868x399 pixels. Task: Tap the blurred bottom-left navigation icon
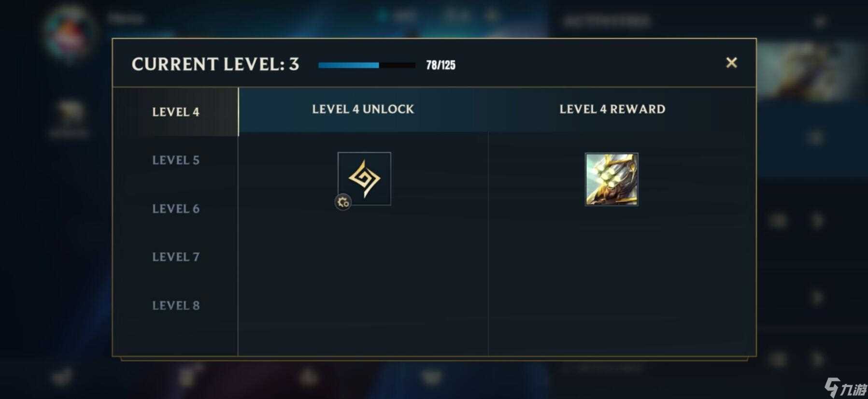pos(63,377)
